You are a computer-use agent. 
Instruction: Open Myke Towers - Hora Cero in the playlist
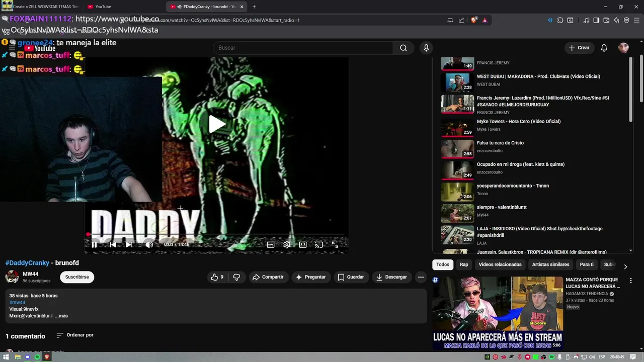(533, 127)
